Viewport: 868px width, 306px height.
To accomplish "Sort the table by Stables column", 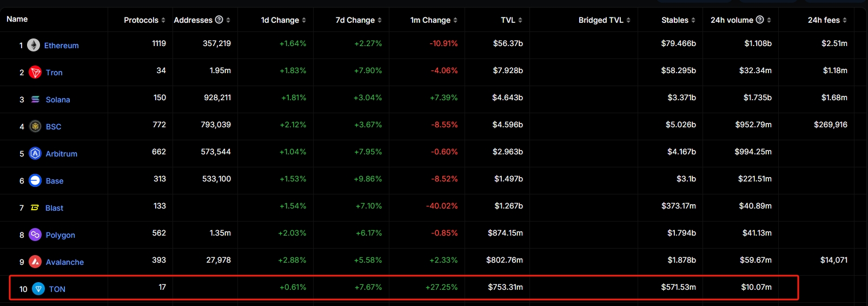I will [x=678, y=20].
